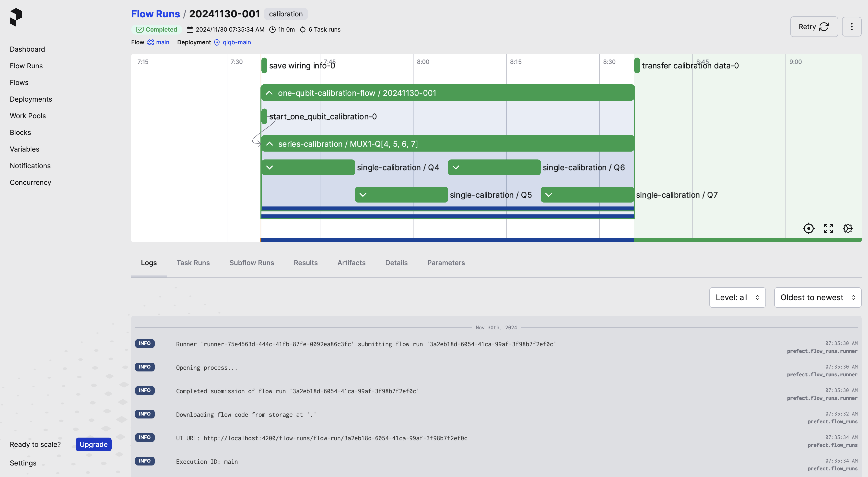Open the qiqb-main deployment link
The height and width of the screenshot is (477, 868).
tap(236, 42)
